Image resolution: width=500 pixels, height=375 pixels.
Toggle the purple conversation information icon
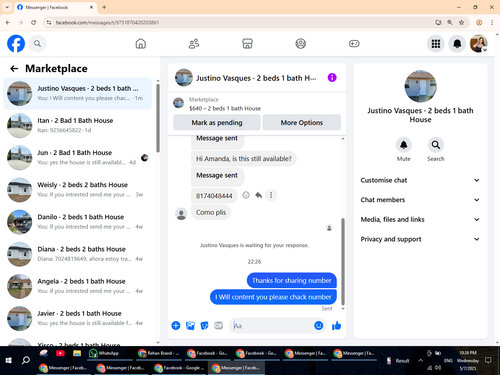click(332, 78)
